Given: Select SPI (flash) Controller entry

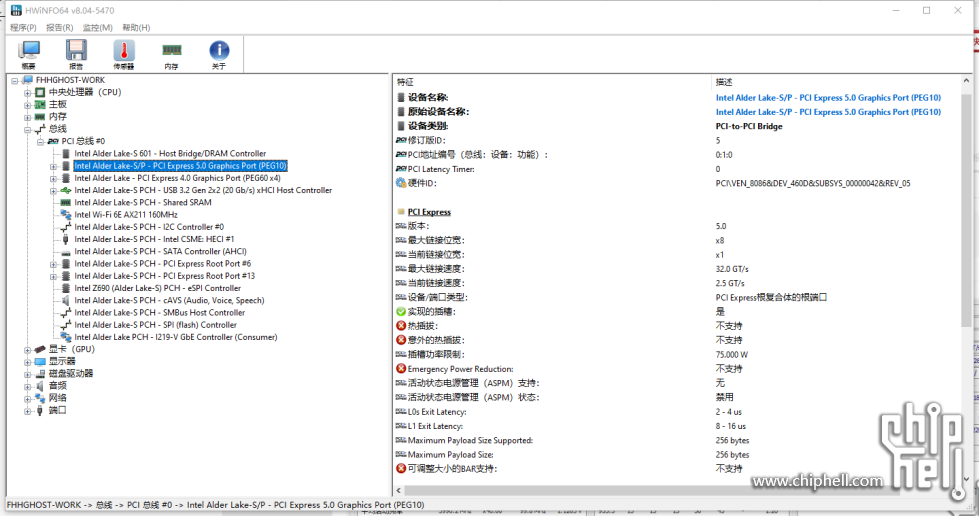Looking at the screenshot, I should [x=155, y=325].
